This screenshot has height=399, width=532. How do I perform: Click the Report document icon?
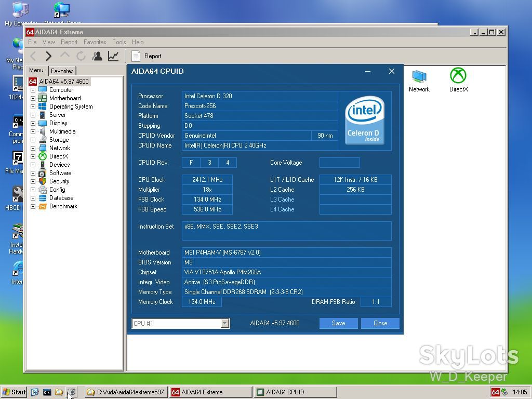[x=136, y=56]
